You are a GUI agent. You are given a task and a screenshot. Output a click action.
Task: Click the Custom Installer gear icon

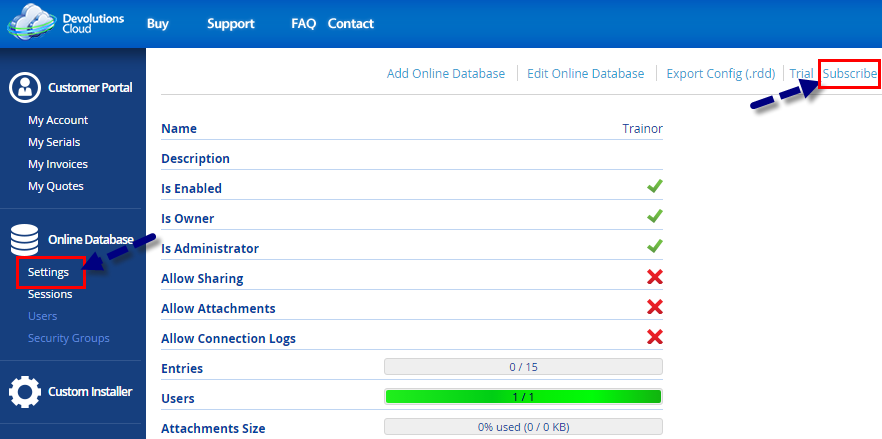(25, 391)
